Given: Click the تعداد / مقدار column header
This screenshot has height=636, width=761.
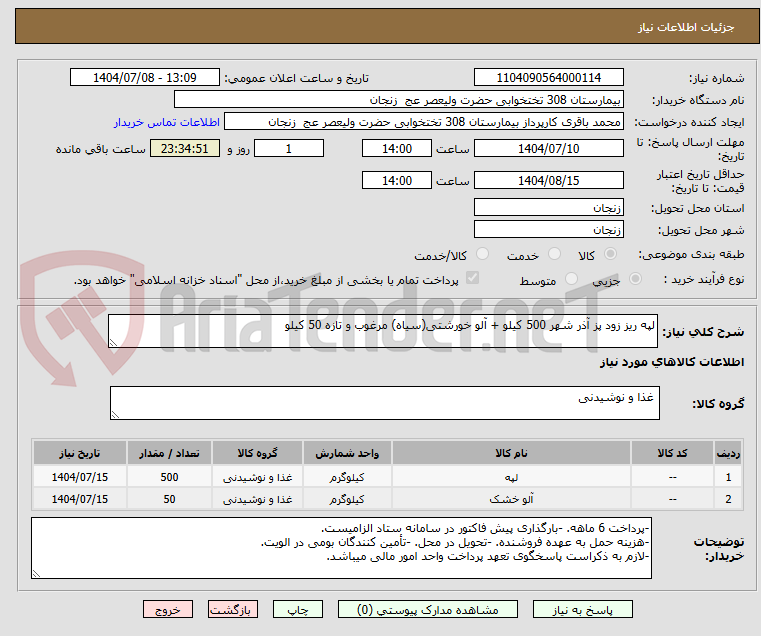Looking at the screenshot, I should point(169,453).
